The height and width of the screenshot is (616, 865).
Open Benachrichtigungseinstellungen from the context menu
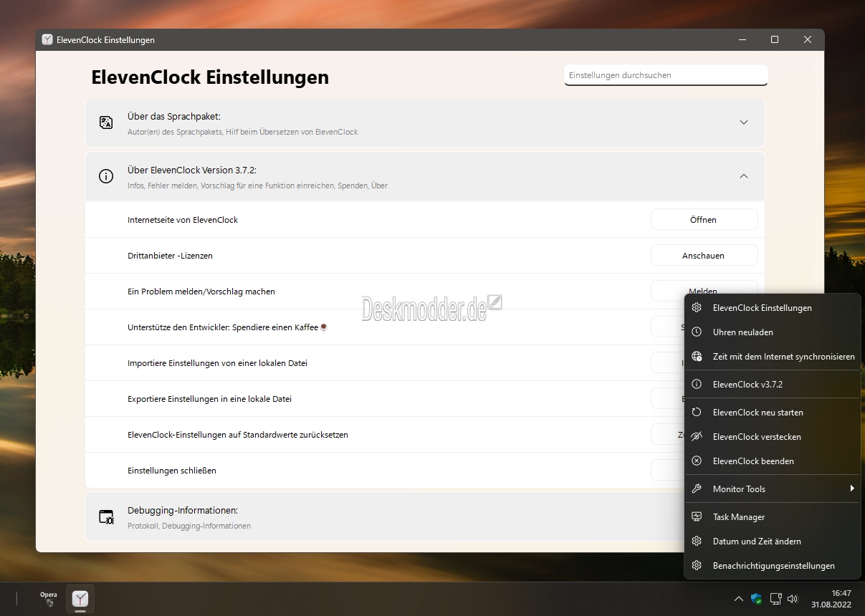[773, 566]
